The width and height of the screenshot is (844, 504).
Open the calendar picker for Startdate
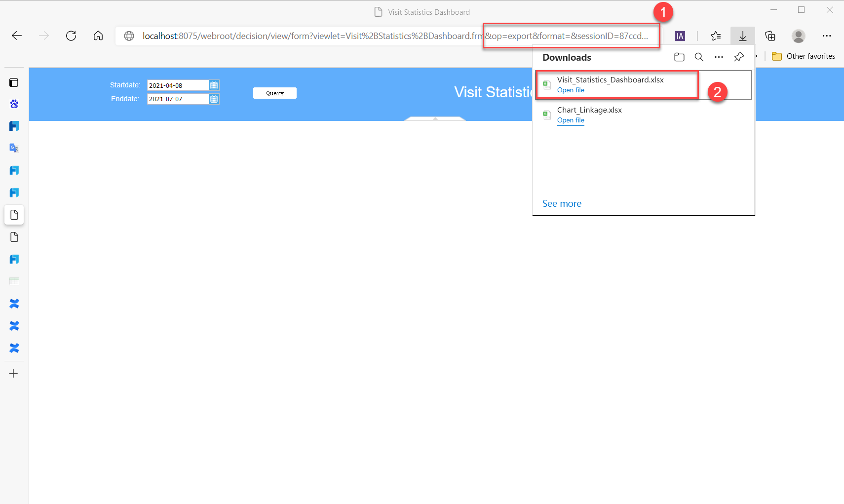point(214,85)
